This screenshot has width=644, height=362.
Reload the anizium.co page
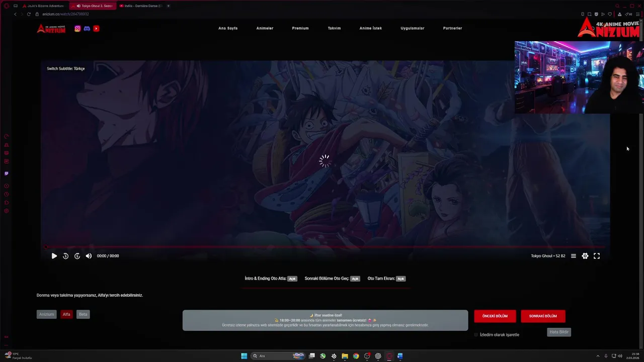coord(29,14)
